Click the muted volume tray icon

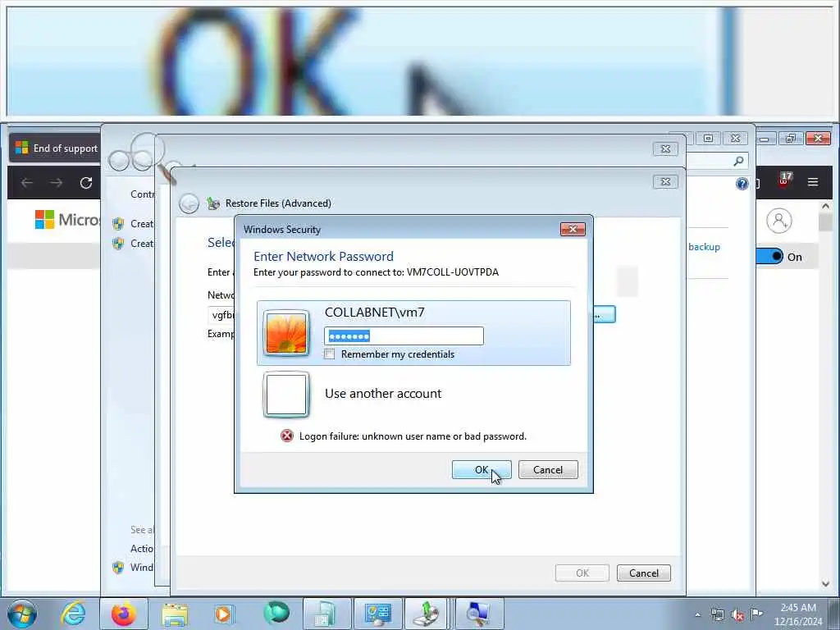point(737,614)
